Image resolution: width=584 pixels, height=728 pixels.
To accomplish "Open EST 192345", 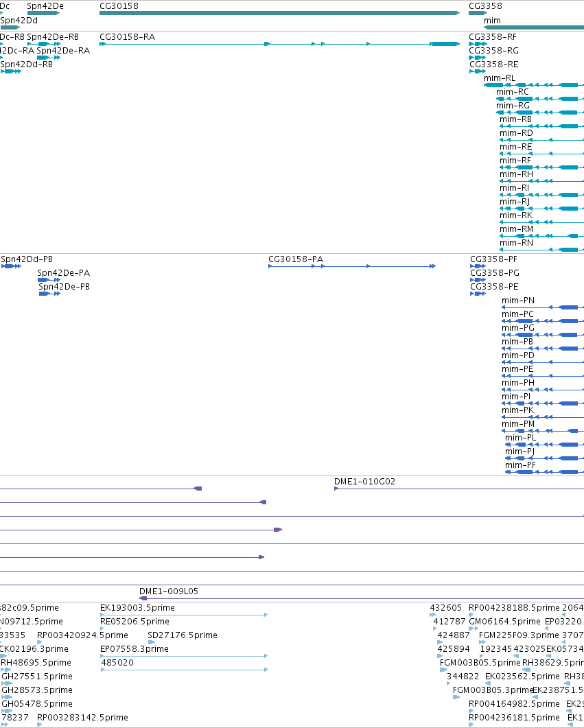I will tap(496, 648).
